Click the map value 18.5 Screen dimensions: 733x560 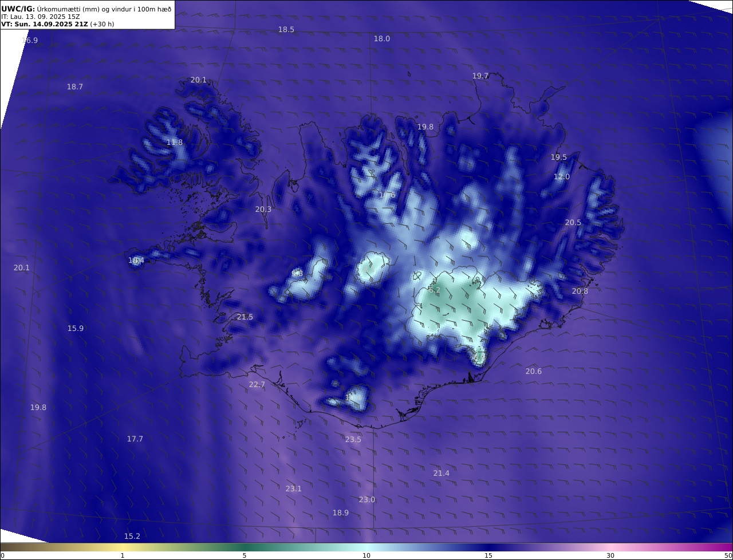[x=286, y=30]
